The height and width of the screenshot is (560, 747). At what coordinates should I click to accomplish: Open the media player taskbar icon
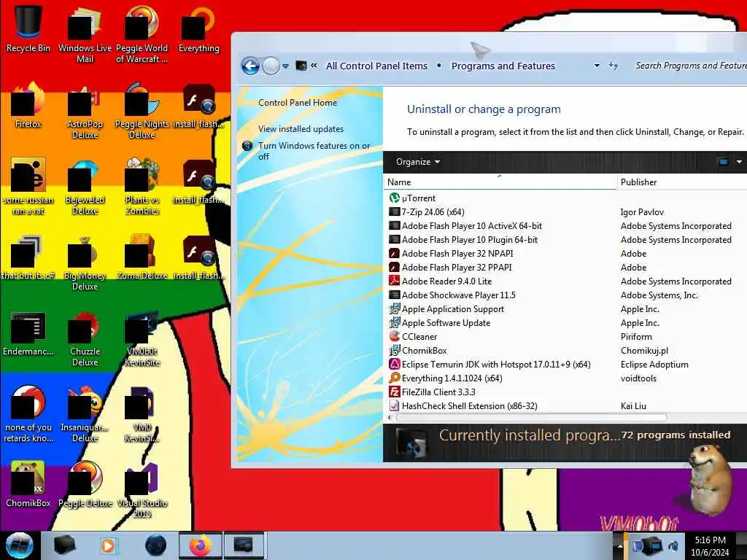pyautogui.click(x=108, y=545)
